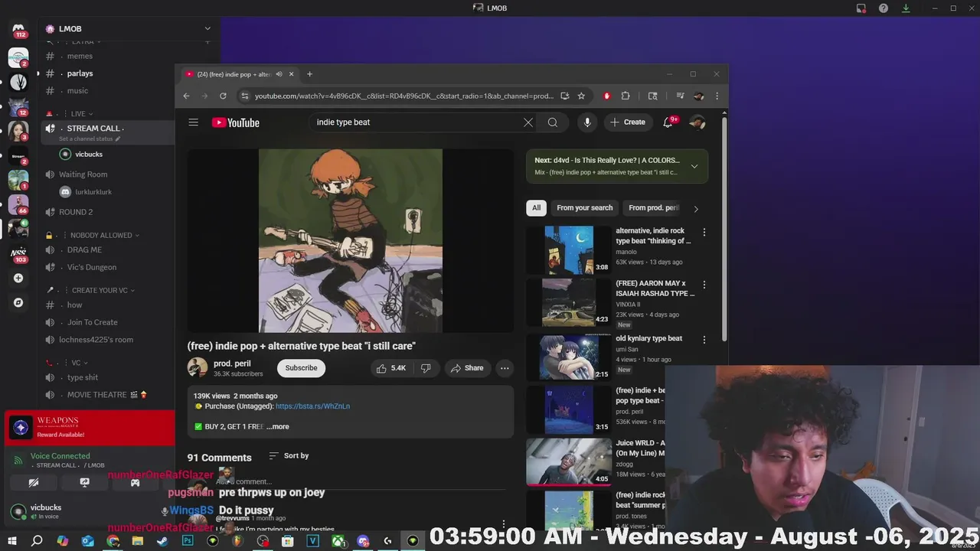Explore discoverable servers compass icon
Image resolution: width=980 pixels, height=551 pixels.
click(18, 302)
